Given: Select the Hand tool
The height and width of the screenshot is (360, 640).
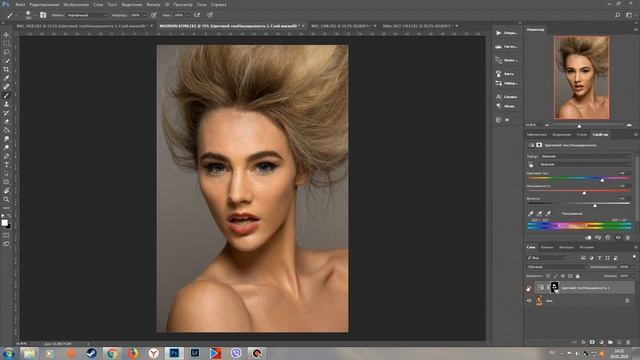Looking at the screenshot, I should tap(6, 191).
